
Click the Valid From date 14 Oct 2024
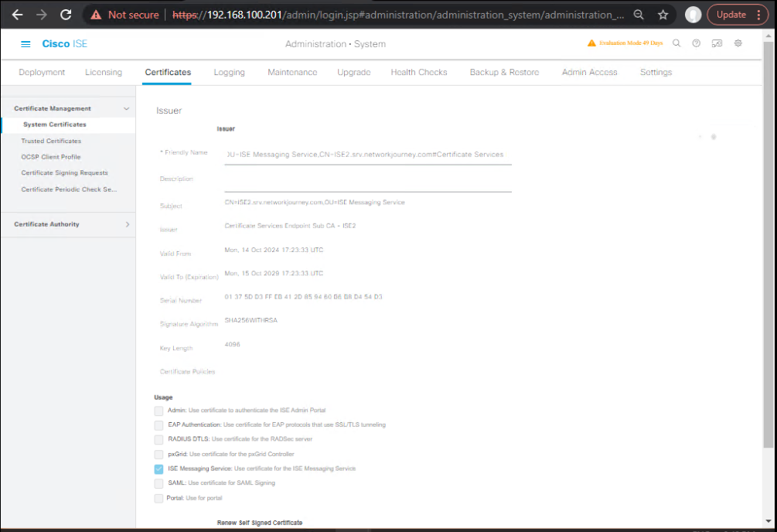(x=274, y=250)
